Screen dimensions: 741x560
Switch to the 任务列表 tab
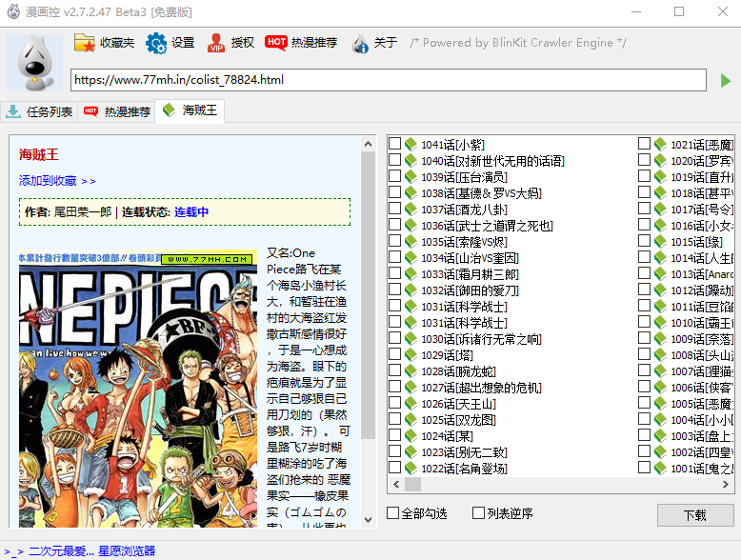(39, 112)
